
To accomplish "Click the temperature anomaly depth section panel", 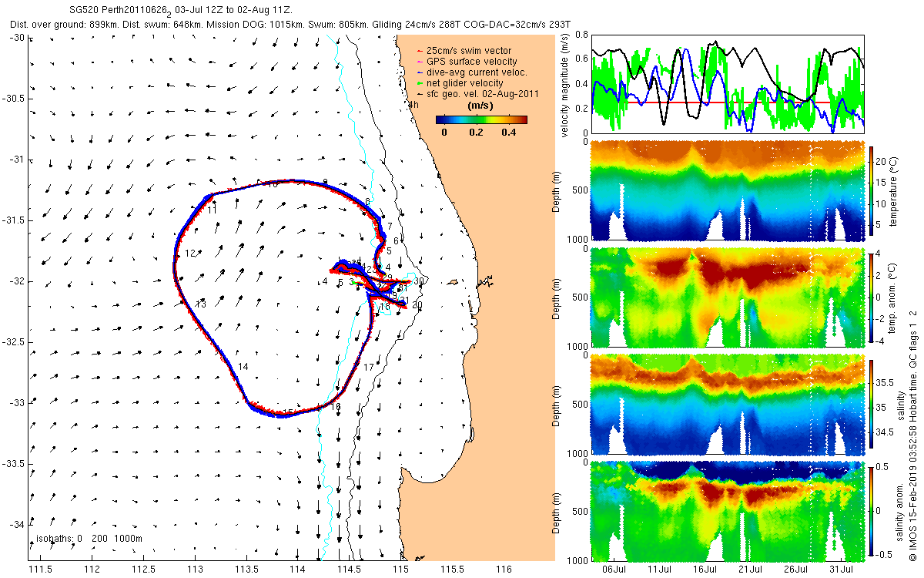I will coord(727,297).
